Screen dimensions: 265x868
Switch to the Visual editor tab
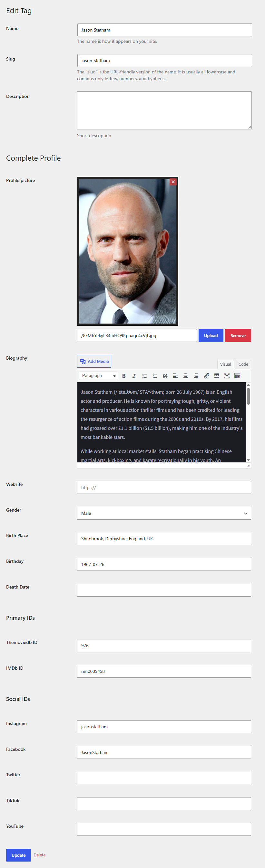pyautogui.click(x=225, y=364)
